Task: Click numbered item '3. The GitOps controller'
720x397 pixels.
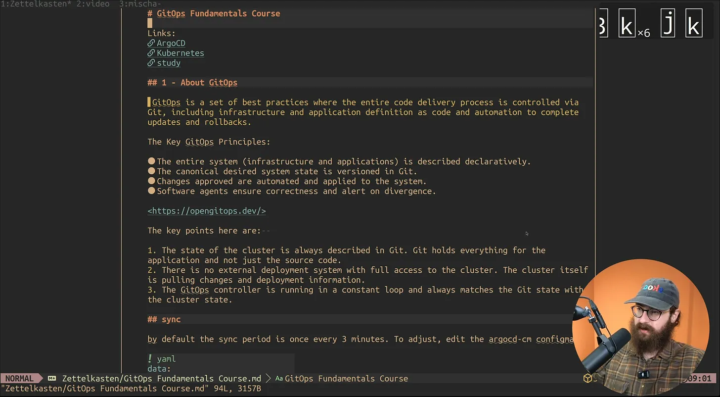Action: click(x=366, y=295)
